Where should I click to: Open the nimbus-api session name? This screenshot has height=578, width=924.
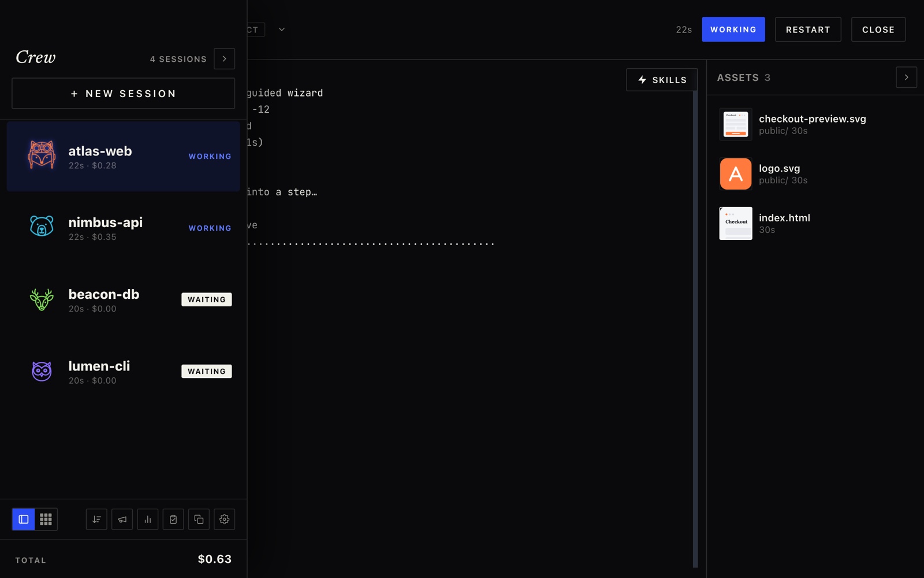click(105, 223)
